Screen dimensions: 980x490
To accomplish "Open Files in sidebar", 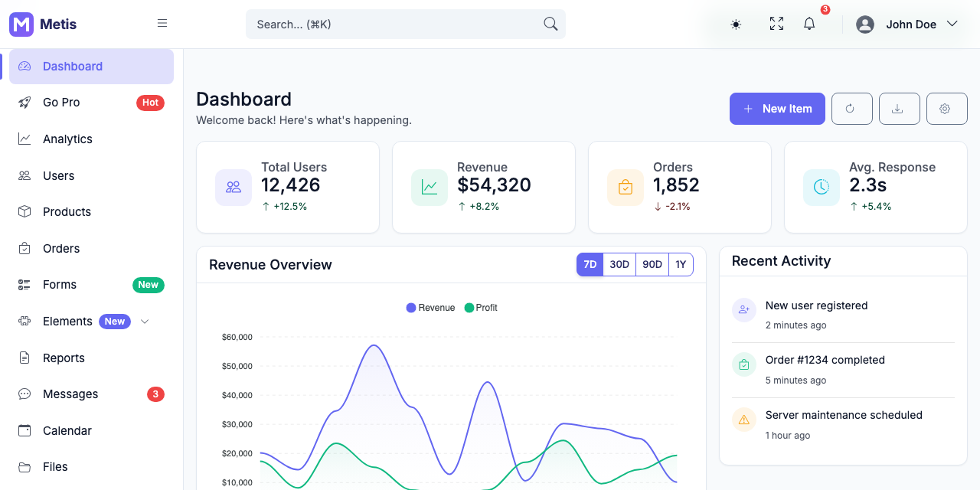I will (x=91, y=467).
